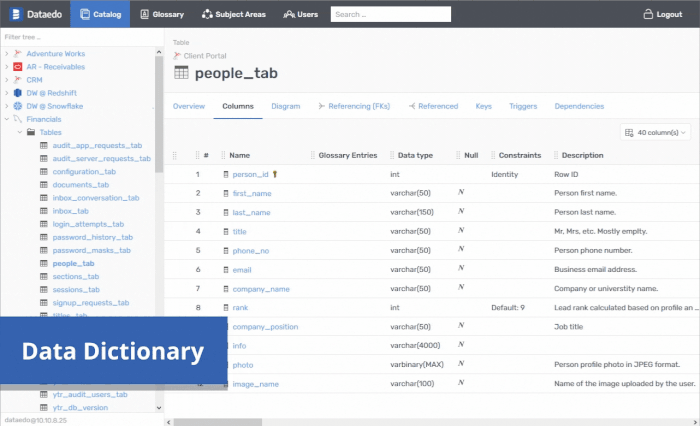The height and width of the screenshot is (426, 700).
Task: Collapse the Financials tree node
Action: [6, 119]
